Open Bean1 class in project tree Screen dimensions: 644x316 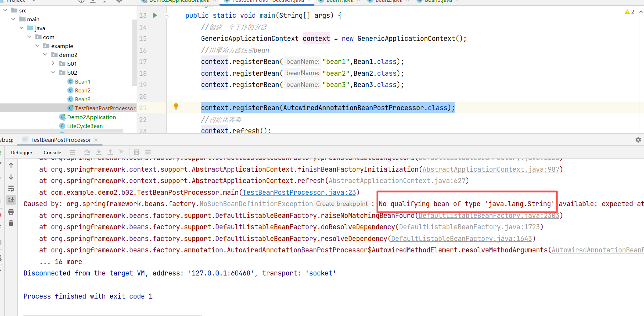tap(83, 81)
